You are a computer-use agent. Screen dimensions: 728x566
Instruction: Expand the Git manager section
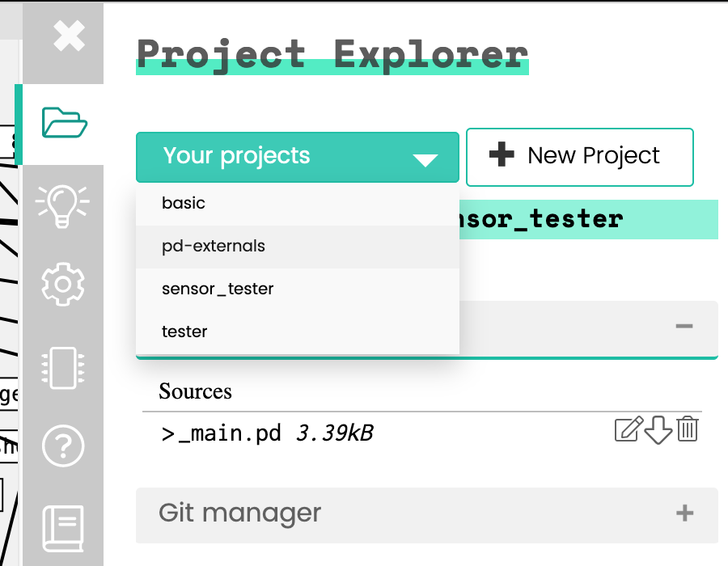685,513
